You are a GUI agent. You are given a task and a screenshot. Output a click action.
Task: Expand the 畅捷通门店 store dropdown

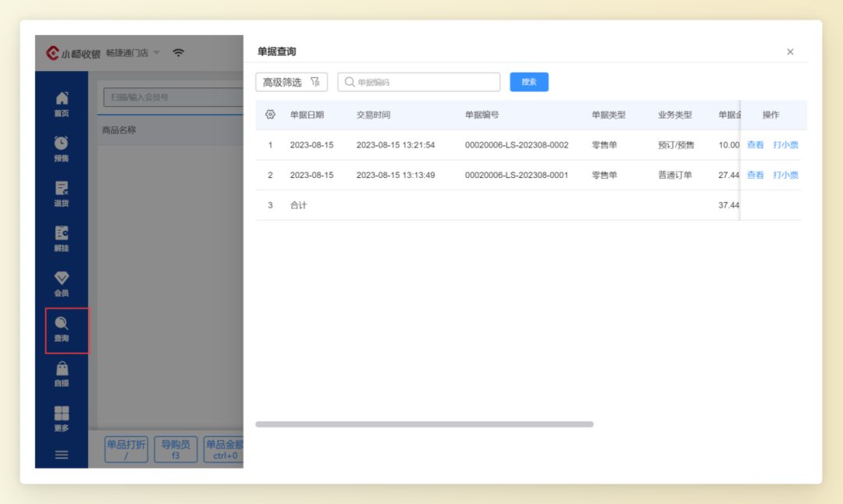132,52
